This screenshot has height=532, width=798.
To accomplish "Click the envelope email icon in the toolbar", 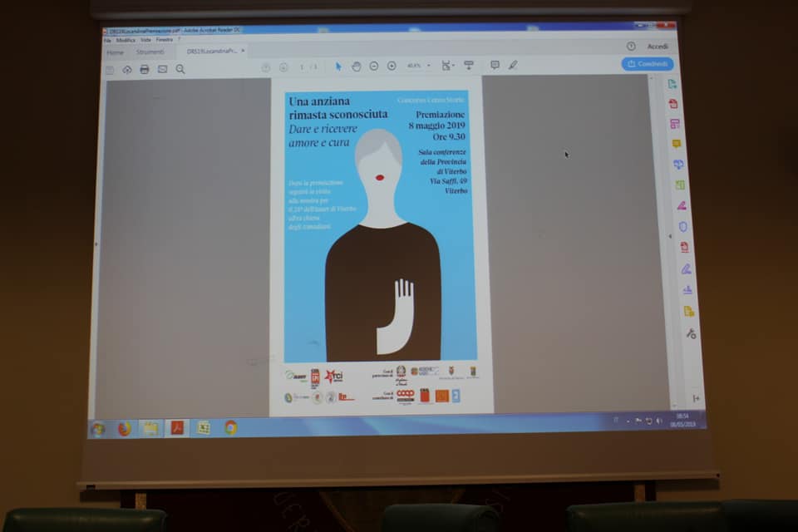I will pos(162,69).
